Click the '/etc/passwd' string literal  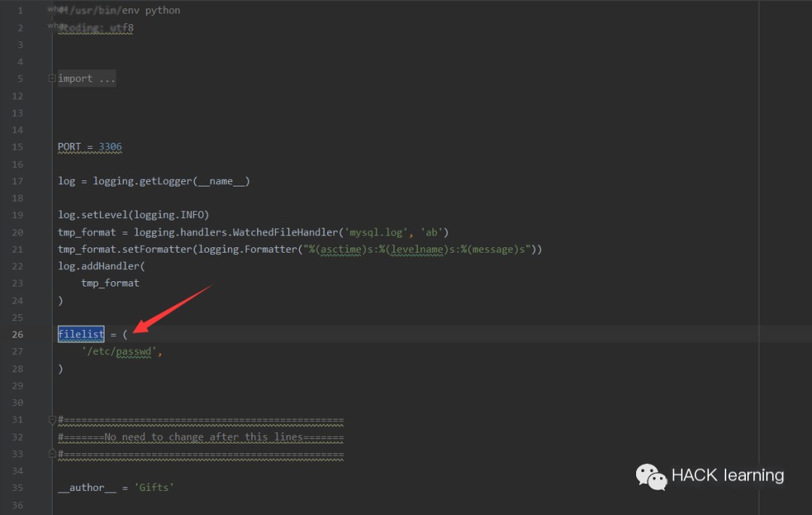pos(119,351)
